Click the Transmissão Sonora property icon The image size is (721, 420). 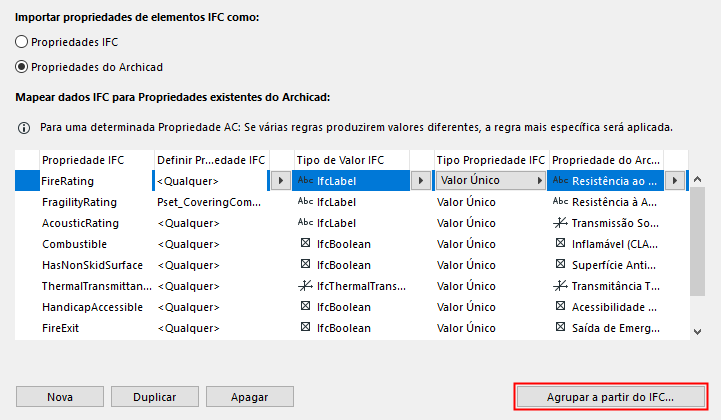[560, 223]
